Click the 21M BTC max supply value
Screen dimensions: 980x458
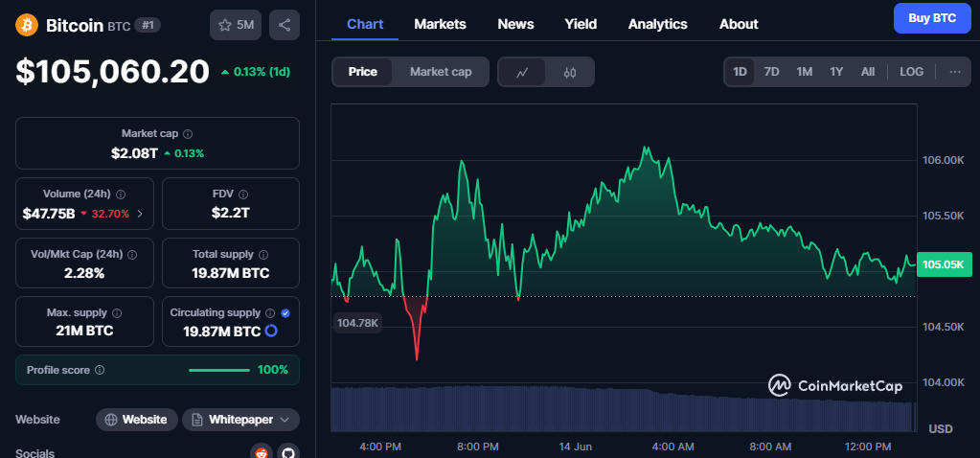[x=84, y=332]
